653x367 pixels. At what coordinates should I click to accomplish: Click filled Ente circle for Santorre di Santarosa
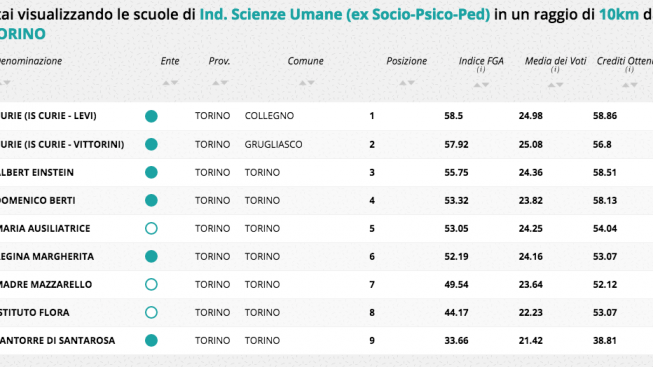[151, 340]
